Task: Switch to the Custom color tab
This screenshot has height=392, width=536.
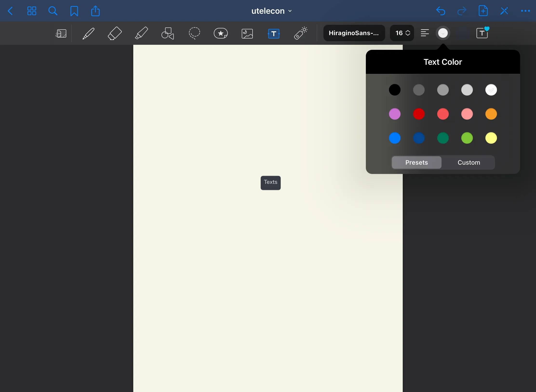Action: tap(469, 163)
